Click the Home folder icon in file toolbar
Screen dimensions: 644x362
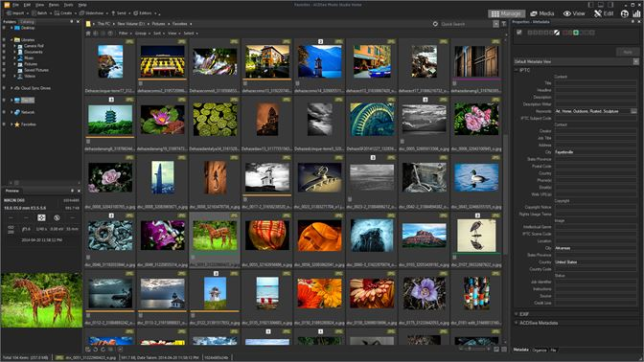[88, 34]
